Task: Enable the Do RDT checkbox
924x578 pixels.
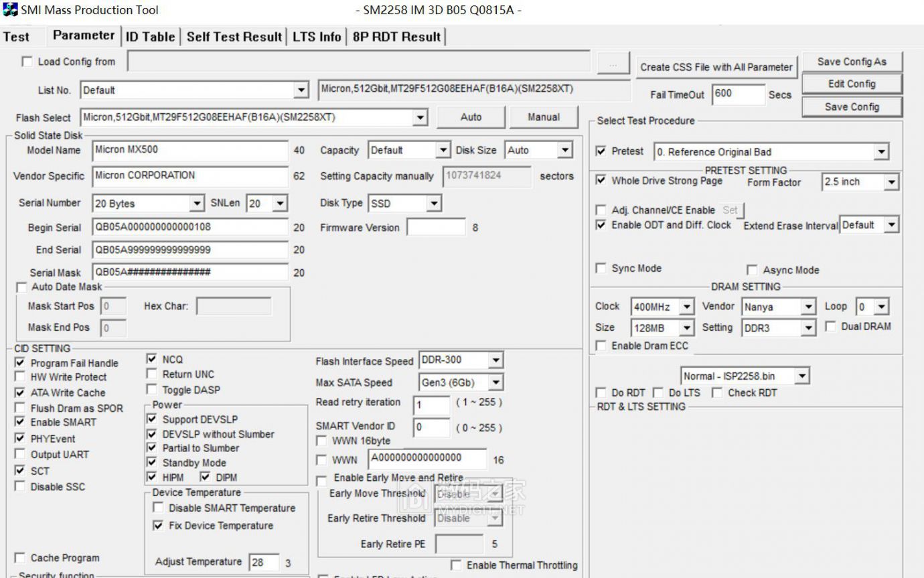Action: [601, 392]
